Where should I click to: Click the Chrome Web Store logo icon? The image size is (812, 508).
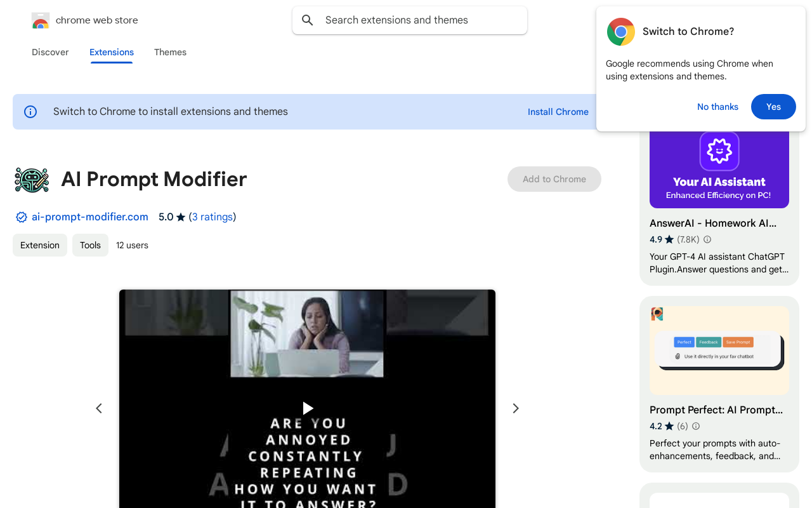point(41,21)
